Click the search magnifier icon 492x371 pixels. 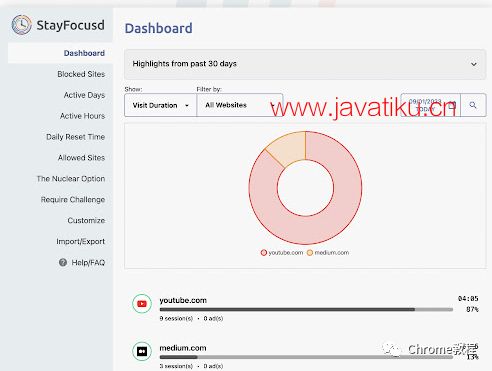point(473,105)
